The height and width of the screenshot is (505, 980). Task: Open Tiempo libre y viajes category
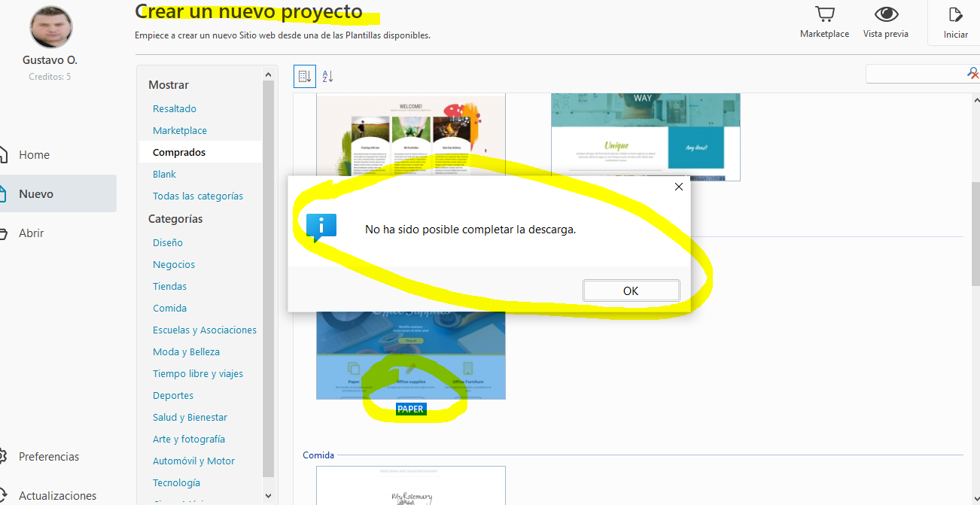(x=198, y=373)
